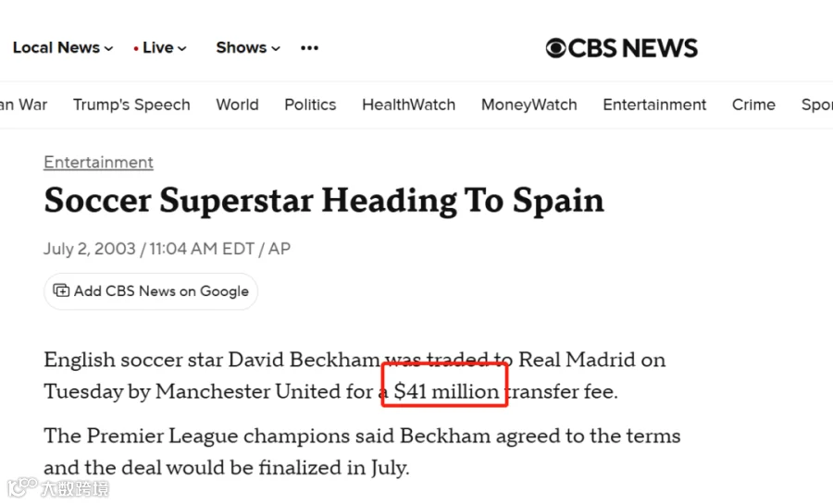This screenshot has width=833, height=504.
Task: Click the CBS eye logo icon
Action: coord(555,48)
